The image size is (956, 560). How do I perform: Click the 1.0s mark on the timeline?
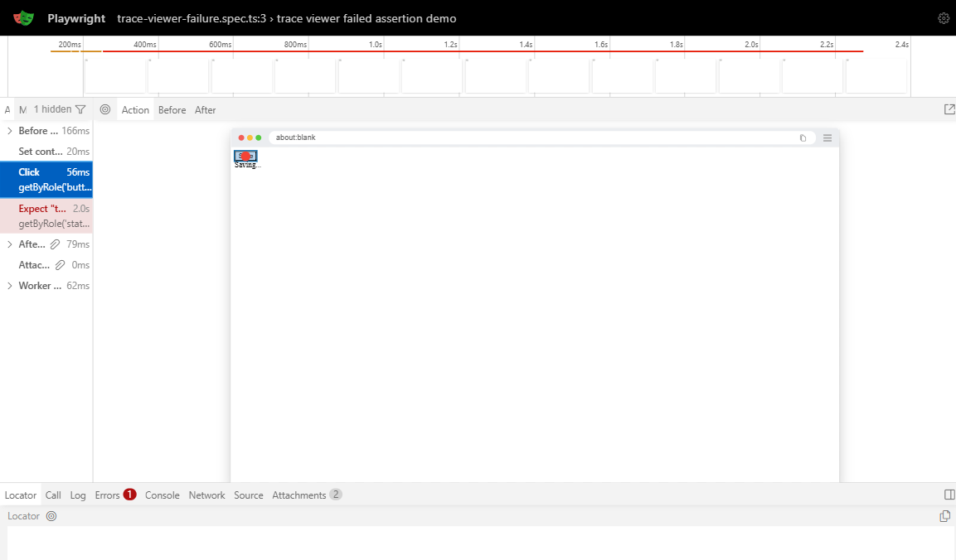point(375,45)
